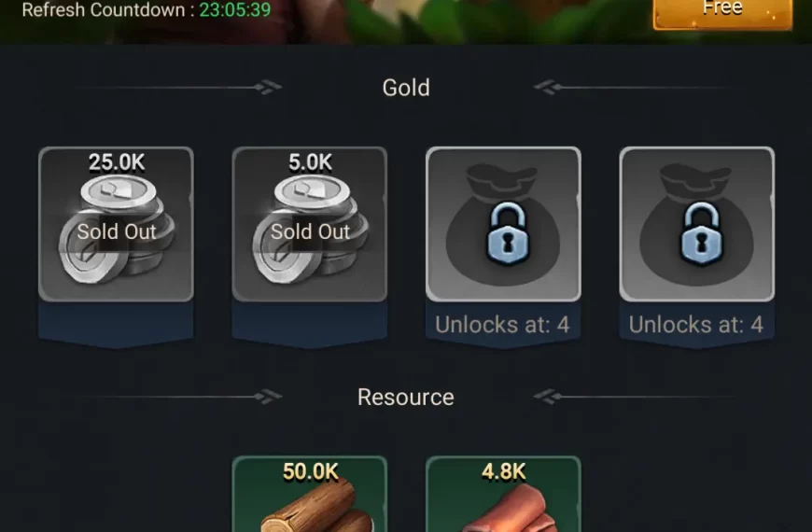This screenshot has height=532, width=812.
Task: Select the last locked gold bag slot
Action: [697, 224]
